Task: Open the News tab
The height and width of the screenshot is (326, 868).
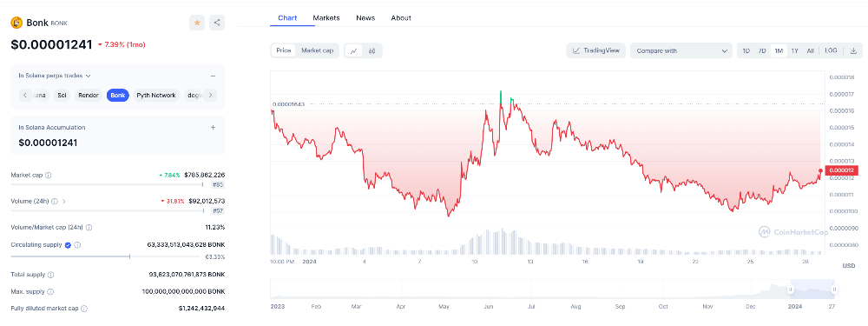Action: click(x=365, y=17)
